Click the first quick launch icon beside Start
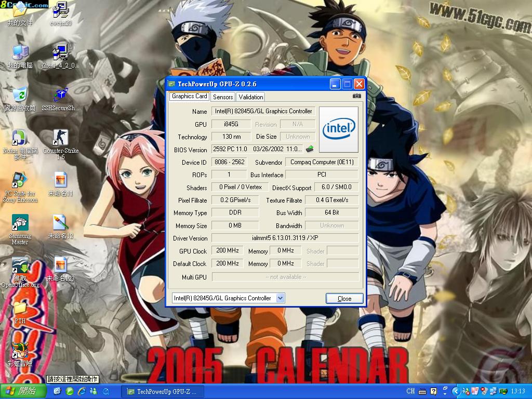 tap(57, 391)
